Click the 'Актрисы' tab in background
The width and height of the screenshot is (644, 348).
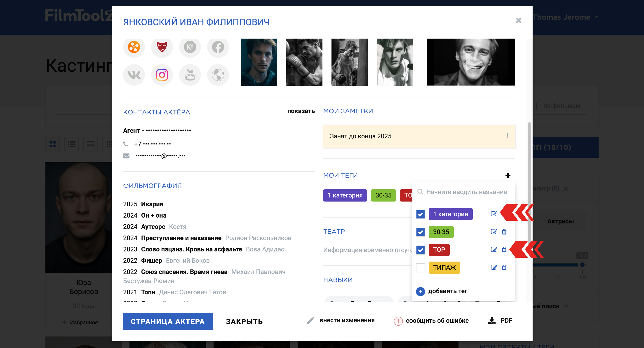click(x=560, y=221)
